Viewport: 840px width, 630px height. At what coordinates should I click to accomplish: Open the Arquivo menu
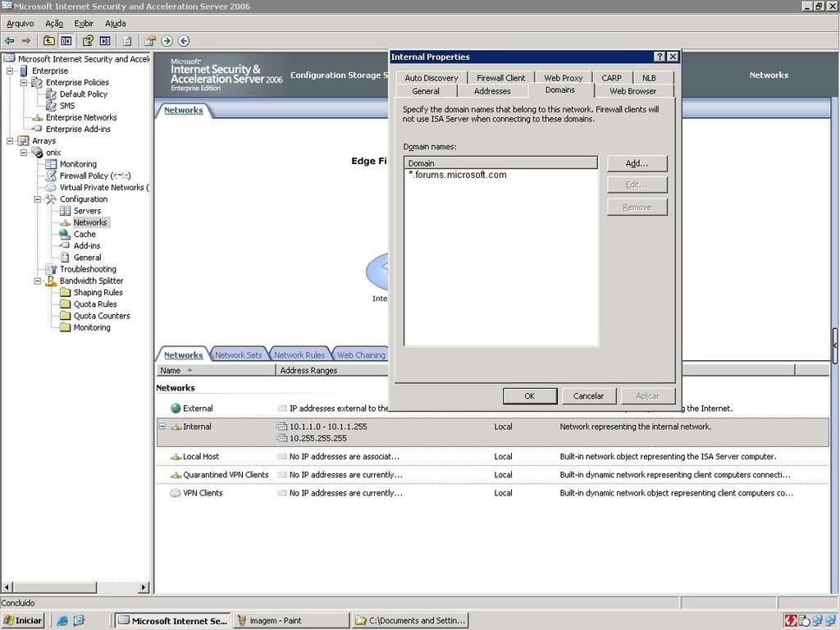coord(21,24)
